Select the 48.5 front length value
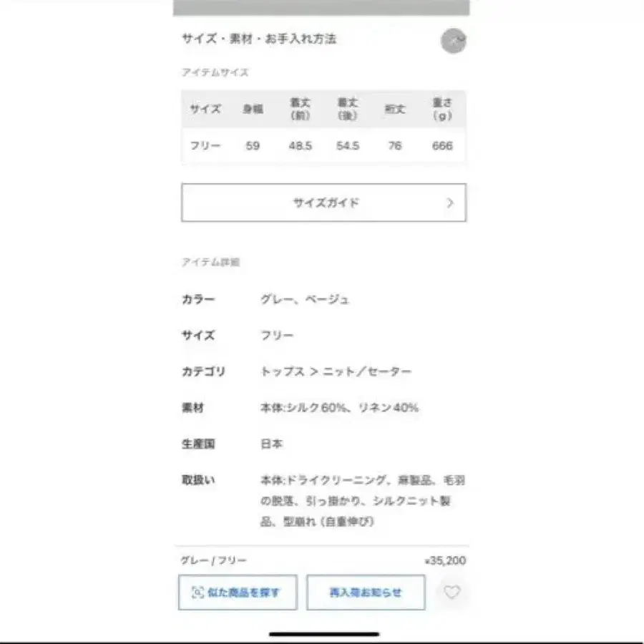The height and width of the screenshot is (644, 644). 301,146
